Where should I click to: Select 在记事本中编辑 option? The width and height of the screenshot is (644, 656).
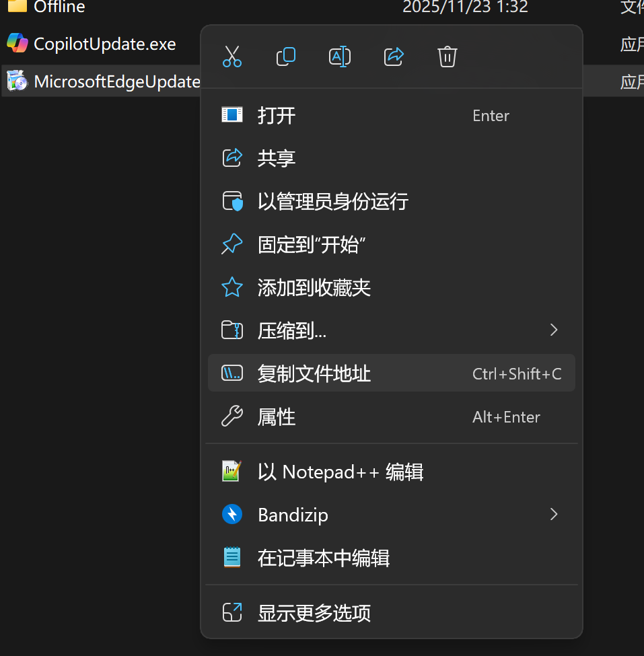coord(323,558)
